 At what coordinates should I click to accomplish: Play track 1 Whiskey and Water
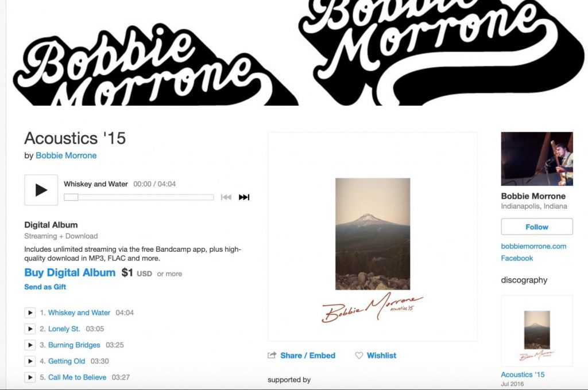pyautogui.click(x=30, y=313)
